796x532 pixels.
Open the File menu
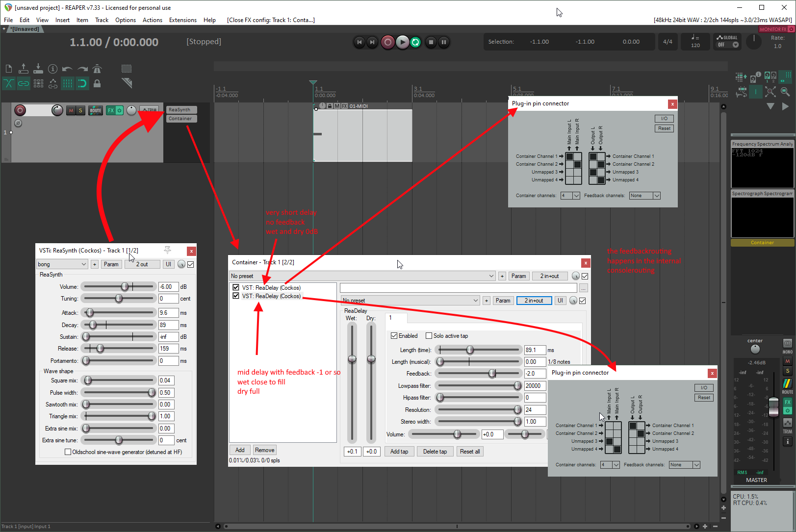click(8, 20)
